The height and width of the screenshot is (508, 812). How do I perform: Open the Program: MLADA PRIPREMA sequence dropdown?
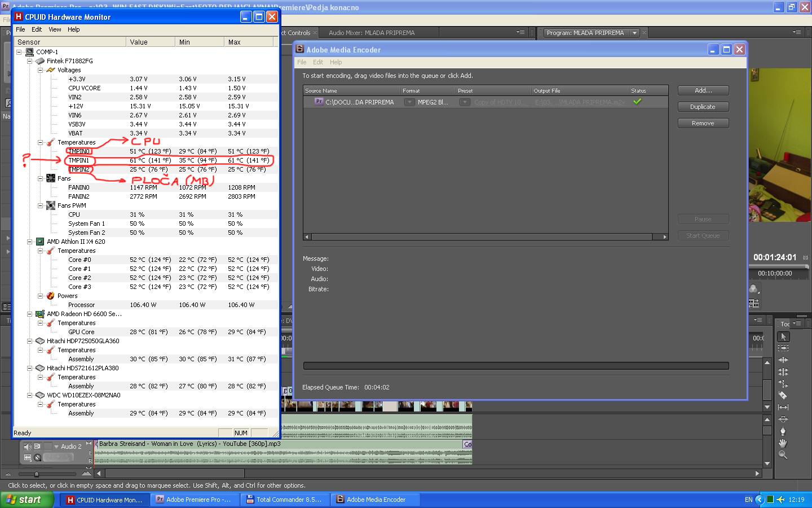634,33
